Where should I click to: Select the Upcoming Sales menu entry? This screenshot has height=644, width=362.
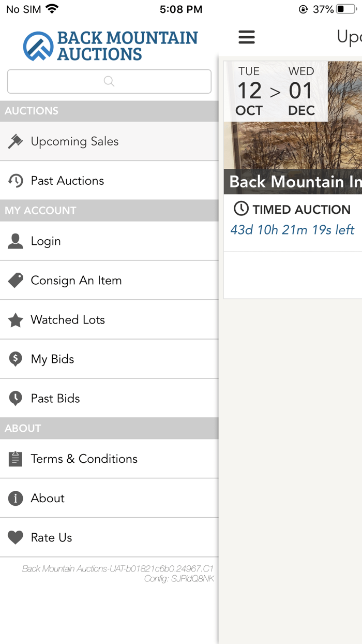[x=74, y=141]
